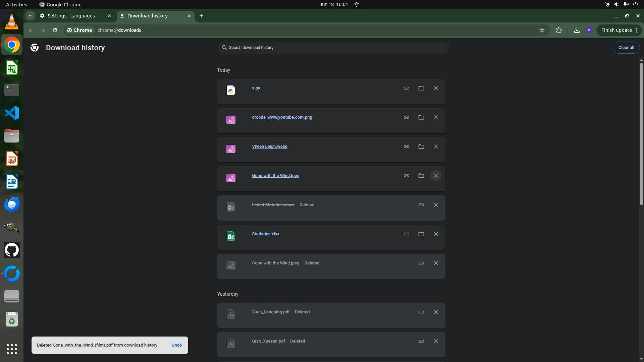
Task: Expand the tab search dropdown arrow
Action: click(x=30, y=16)
